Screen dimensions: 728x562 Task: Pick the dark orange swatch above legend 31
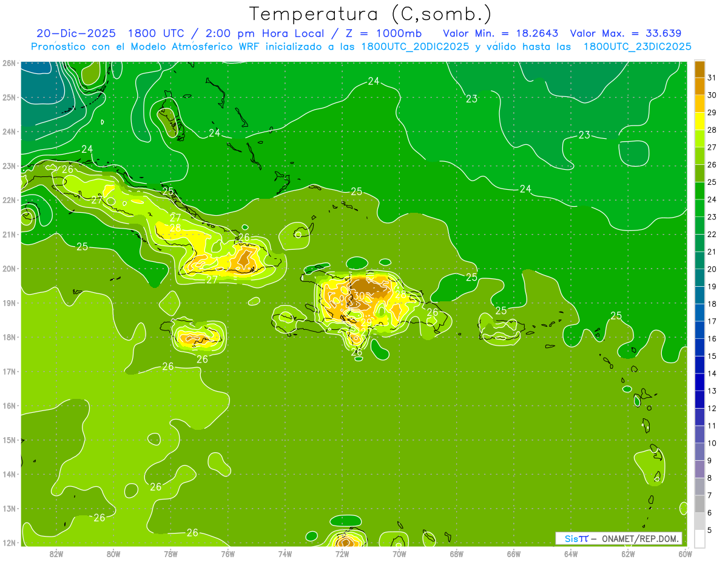(x=699, y=69)
